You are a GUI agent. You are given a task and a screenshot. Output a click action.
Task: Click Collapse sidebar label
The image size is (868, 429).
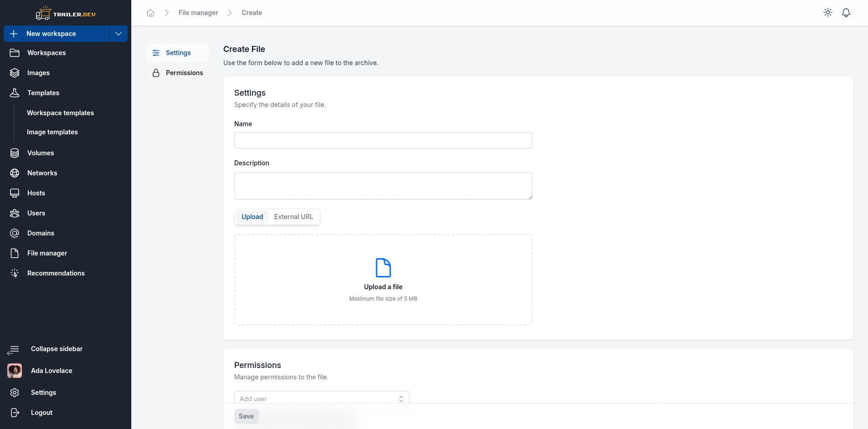point(57,349)
